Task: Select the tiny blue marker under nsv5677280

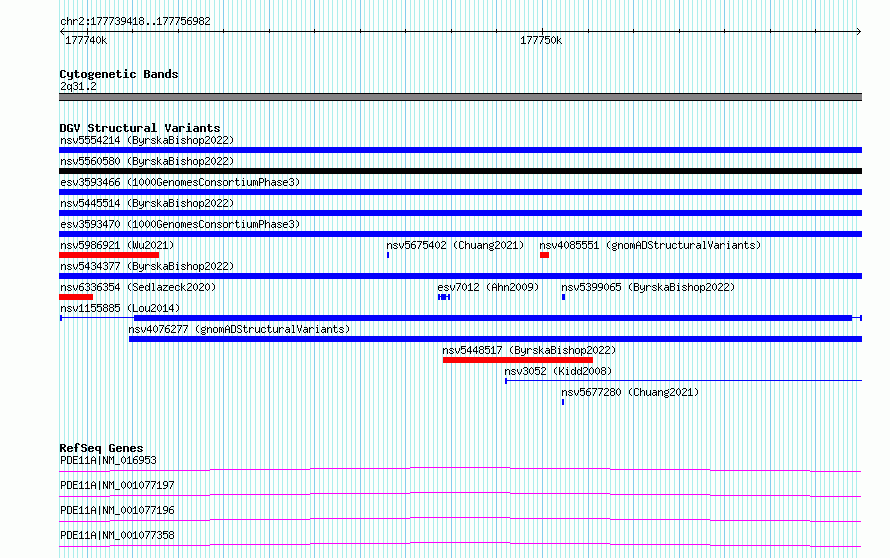Action: tap(563, 402)
